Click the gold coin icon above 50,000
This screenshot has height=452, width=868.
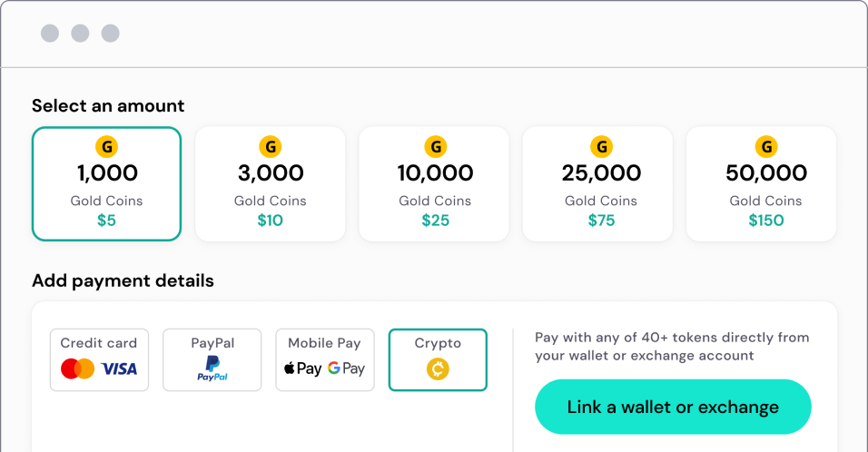766,146
